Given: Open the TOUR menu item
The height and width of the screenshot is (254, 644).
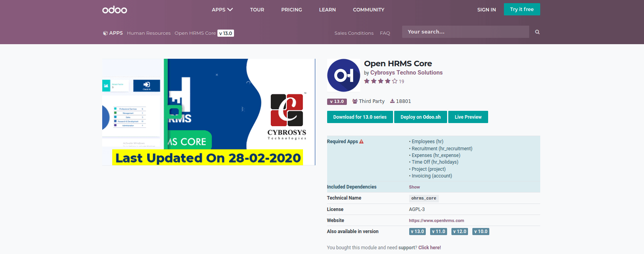Looking at the screenshot, I should point(257,9).
